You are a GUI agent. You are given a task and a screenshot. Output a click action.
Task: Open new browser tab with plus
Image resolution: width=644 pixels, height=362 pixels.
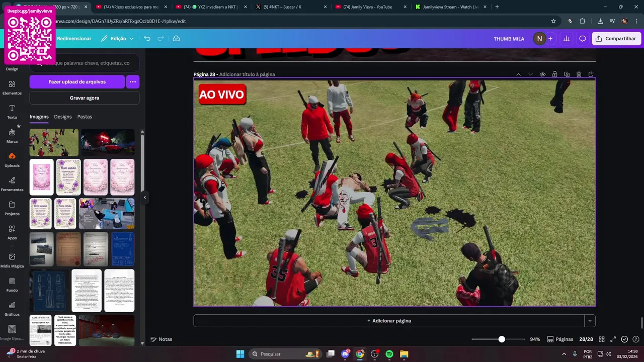tap(497, 7)
